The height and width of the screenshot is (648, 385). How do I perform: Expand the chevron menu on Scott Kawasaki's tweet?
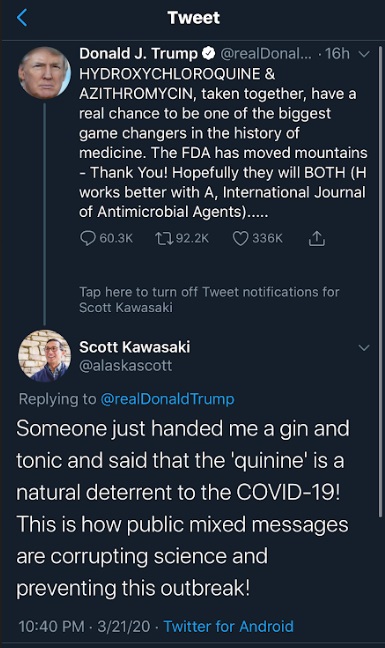click(364, 348)
